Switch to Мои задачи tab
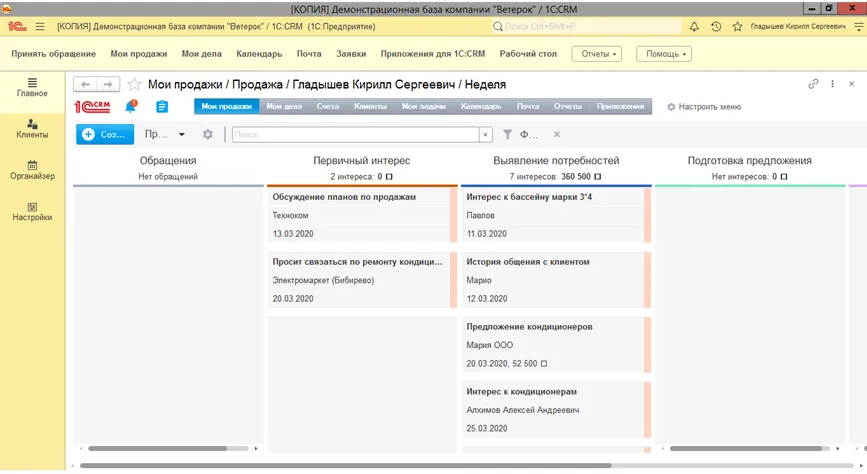Screen dimensions: 867x474 (x=424, y=106)
